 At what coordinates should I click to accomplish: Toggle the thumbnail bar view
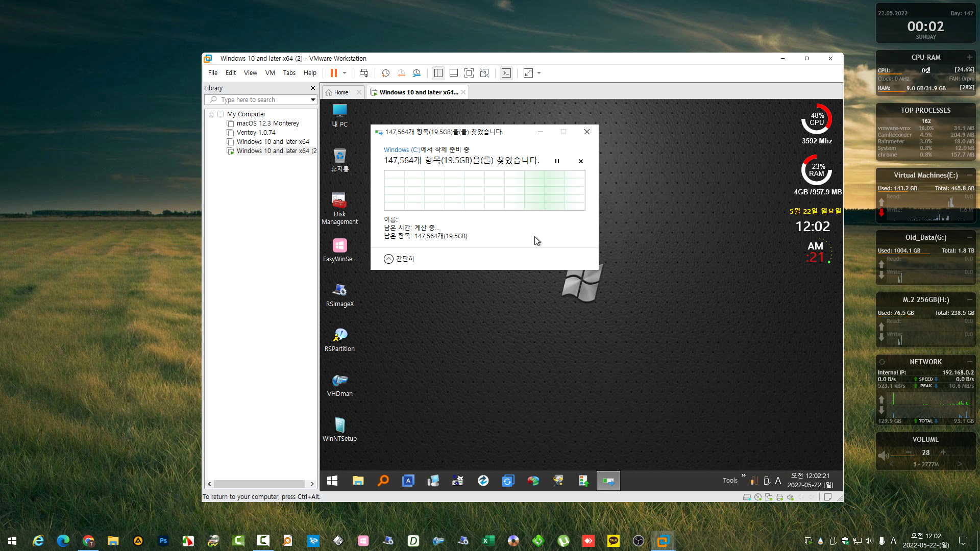(453, 73)
